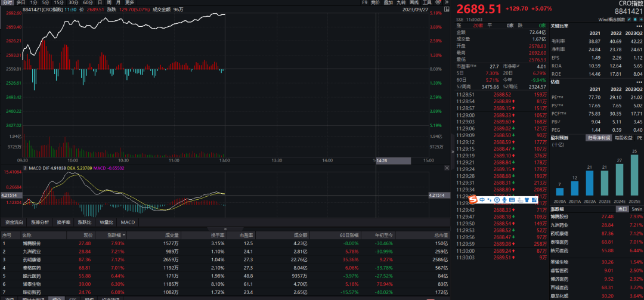644x300 pixels.
Task: Sort the list by 成交量 column header
Action: coord(172,236)
